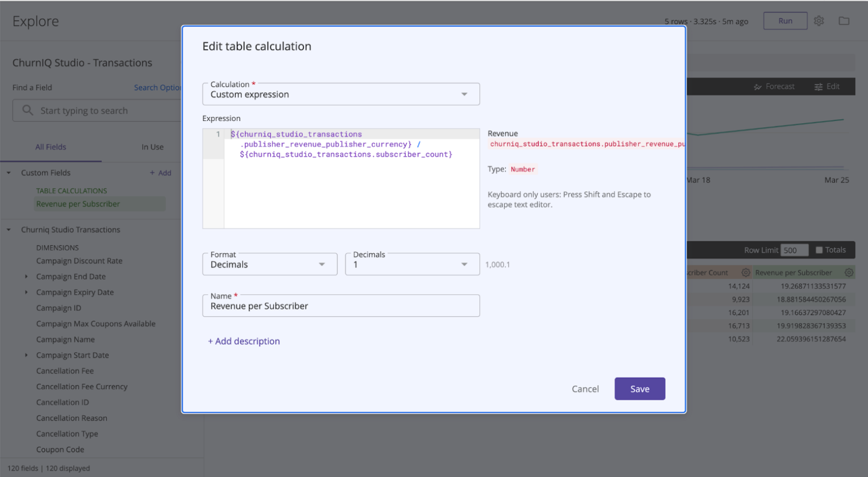Select the Cancellation Type dimension

[67, 434]
